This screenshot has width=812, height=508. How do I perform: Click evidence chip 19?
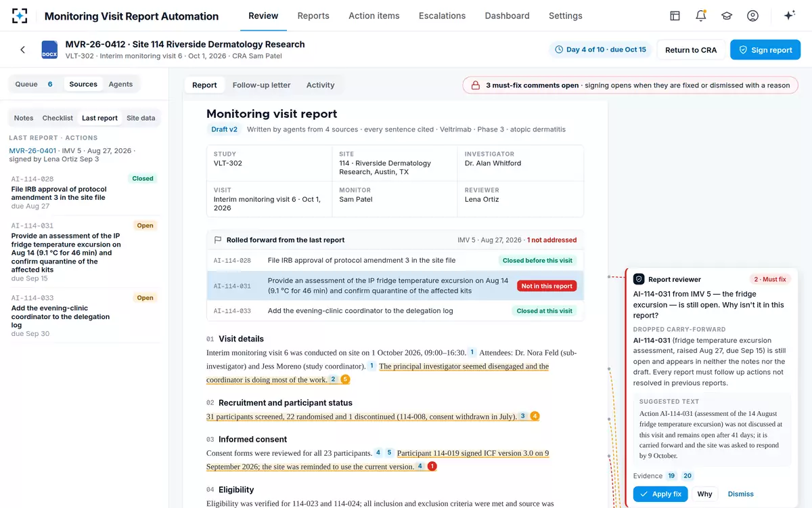[x=671, y=476]
